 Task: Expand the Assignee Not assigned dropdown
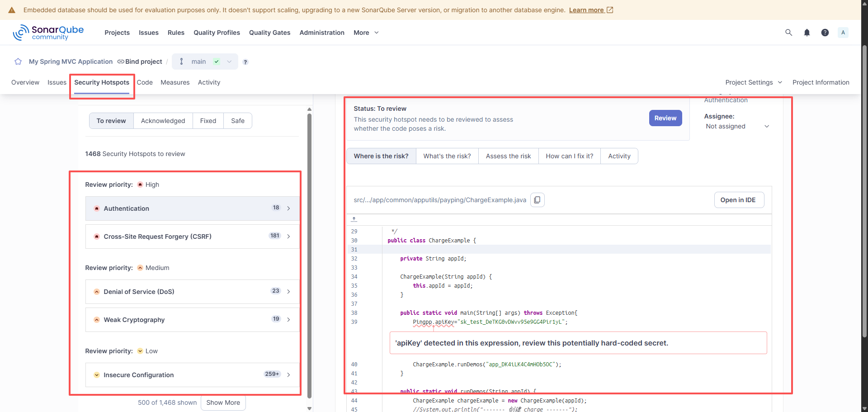767,126
